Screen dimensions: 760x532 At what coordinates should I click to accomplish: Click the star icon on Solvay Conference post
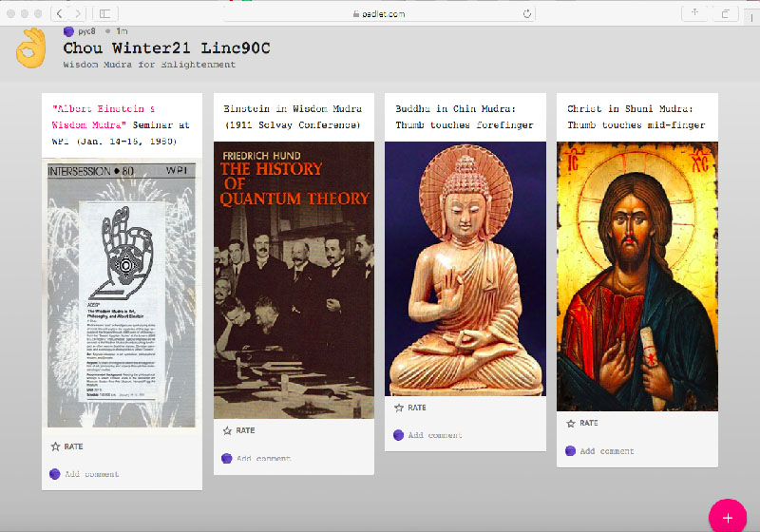227,430
